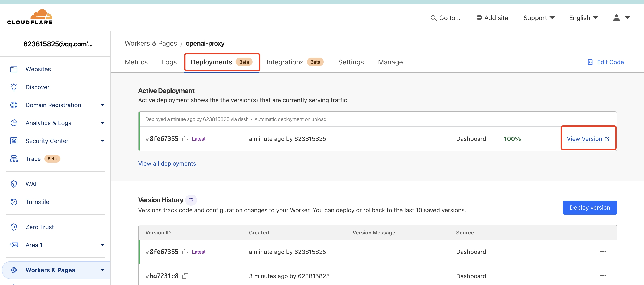644x285 pixels.
Task: Open the user account profile icon
Action: pyautogui.click(x=617, y=17)
